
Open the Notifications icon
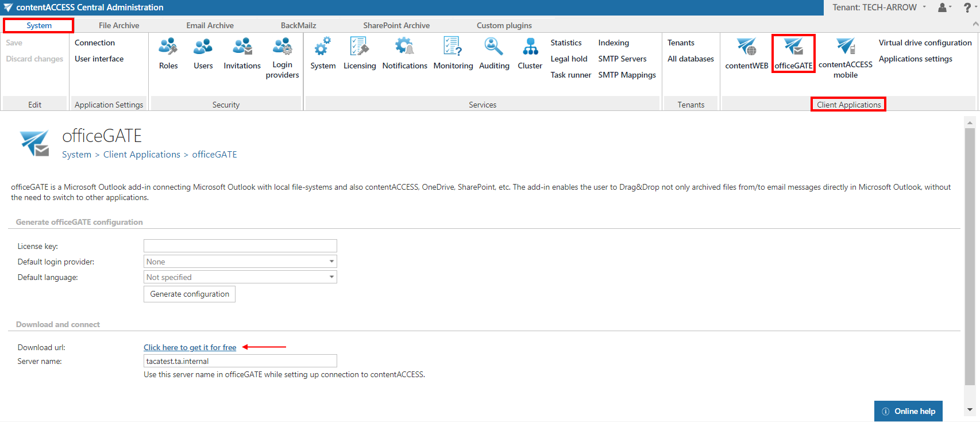[404, 48]
